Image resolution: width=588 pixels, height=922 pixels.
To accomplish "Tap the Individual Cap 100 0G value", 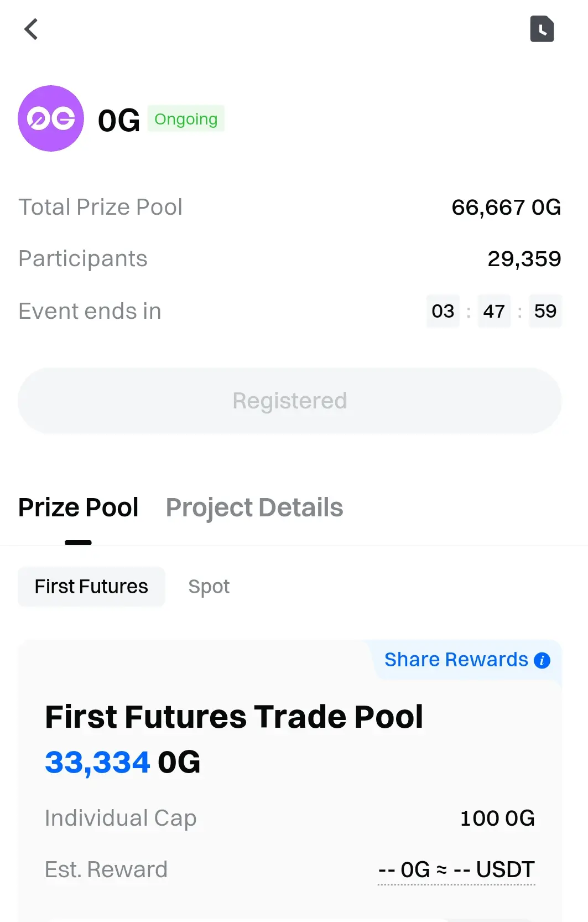I will pyautogui.click(x=497, y=818).
